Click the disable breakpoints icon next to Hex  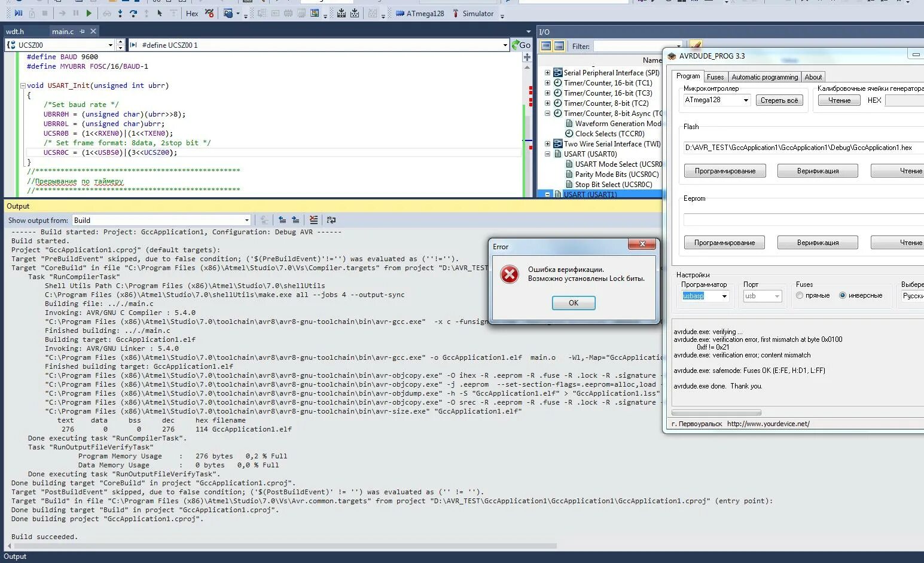click(209, 13)
